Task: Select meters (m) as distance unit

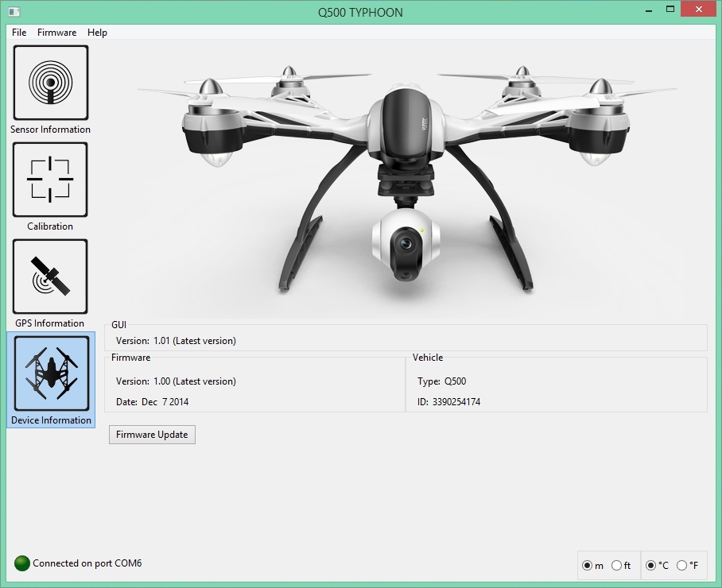Action: pyautogui.click(x=587, y=566)
